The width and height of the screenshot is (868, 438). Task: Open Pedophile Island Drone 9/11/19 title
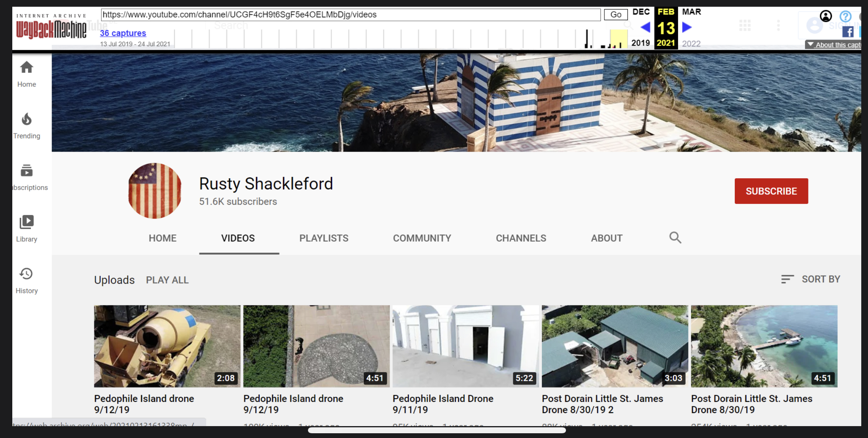[443, 404]
